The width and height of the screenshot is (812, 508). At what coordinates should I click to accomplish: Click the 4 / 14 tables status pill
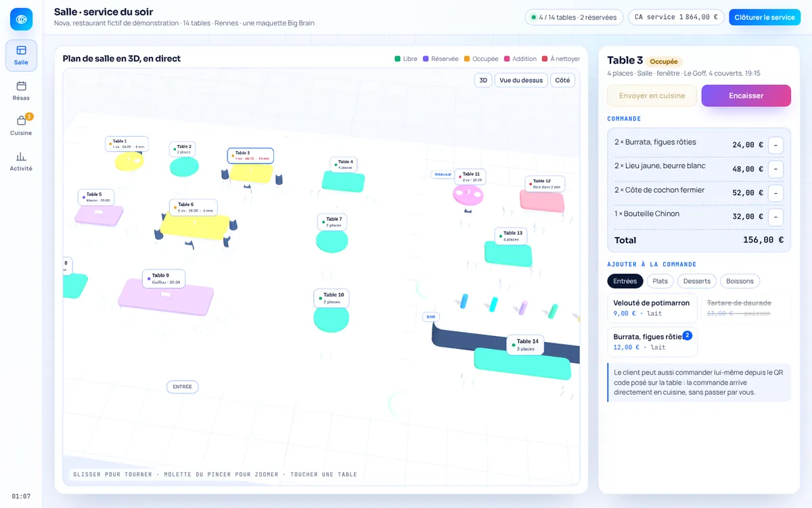click(x=574, y=18)
